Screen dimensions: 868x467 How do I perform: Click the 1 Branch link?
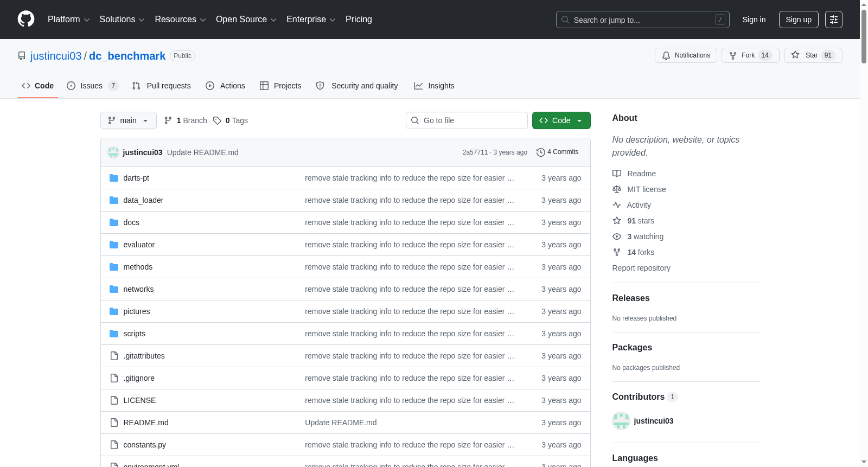(x=186, y=120)
